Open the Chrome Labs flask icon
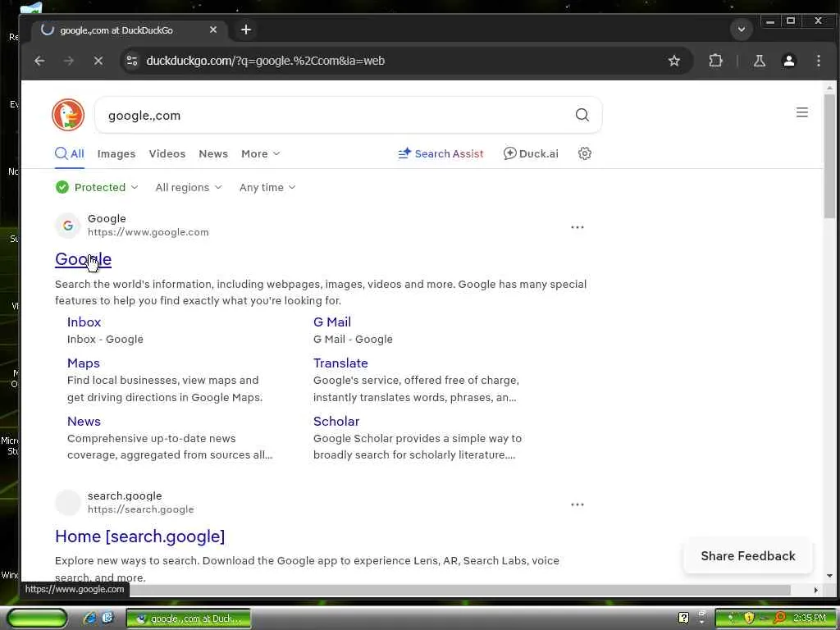Viewport: 840px width, 630px height. [760, 61]
